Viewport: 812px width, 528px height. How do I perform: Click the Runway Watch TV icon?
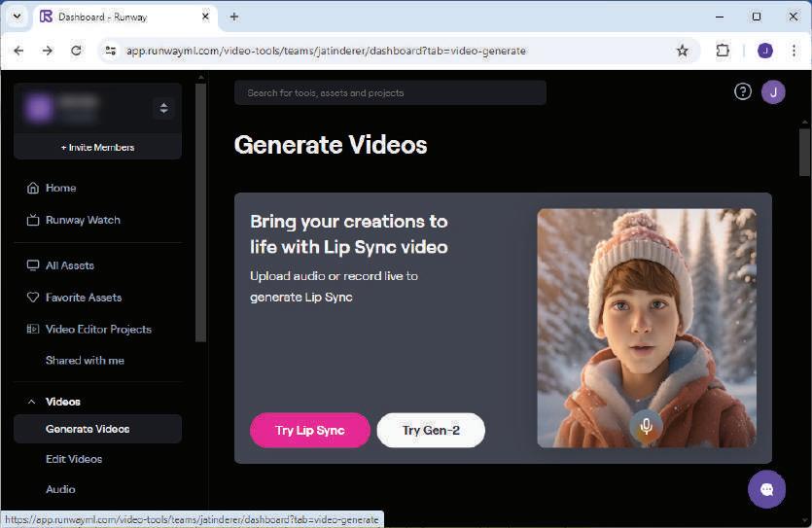pyautogui.click(x=33, y=220)
